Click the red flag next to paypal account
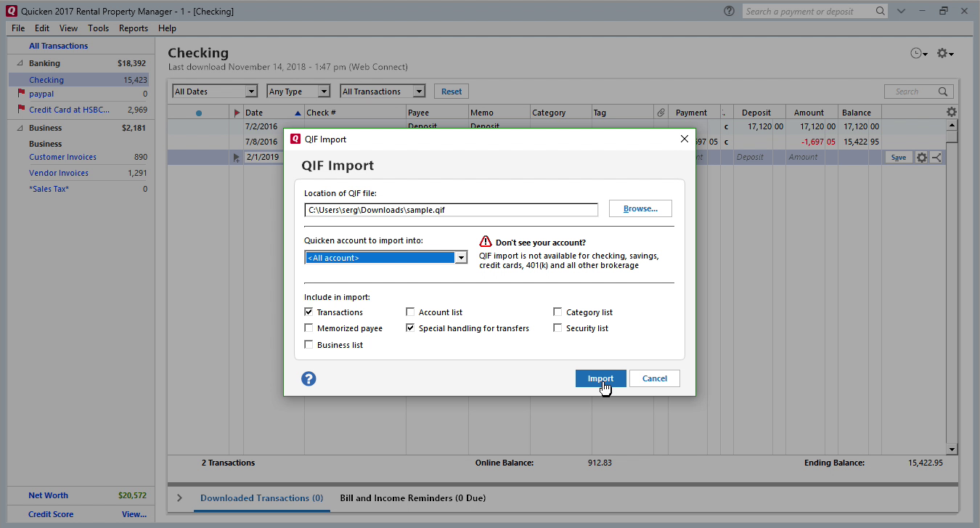Viewport: 980px width, 528px height. coord(21,94)
